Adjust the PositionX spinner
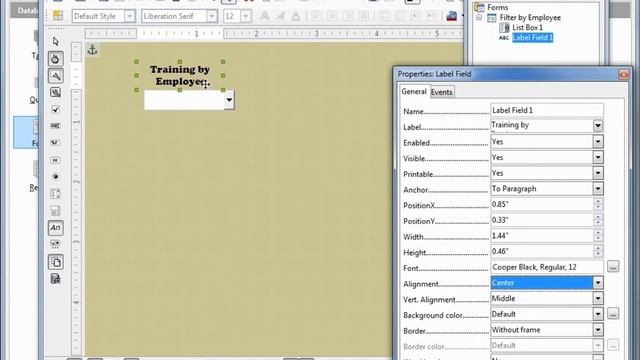The width and height of the screenshot is (640, 360). (598, 204)
